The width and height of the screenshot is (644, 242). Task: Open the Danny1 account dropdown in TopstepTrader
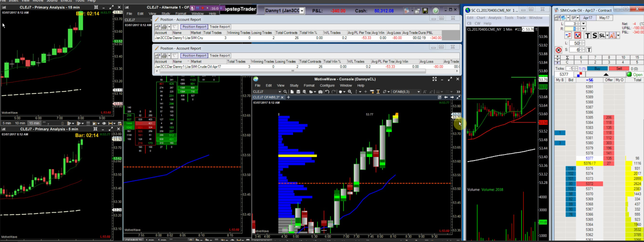pos(302,11)
